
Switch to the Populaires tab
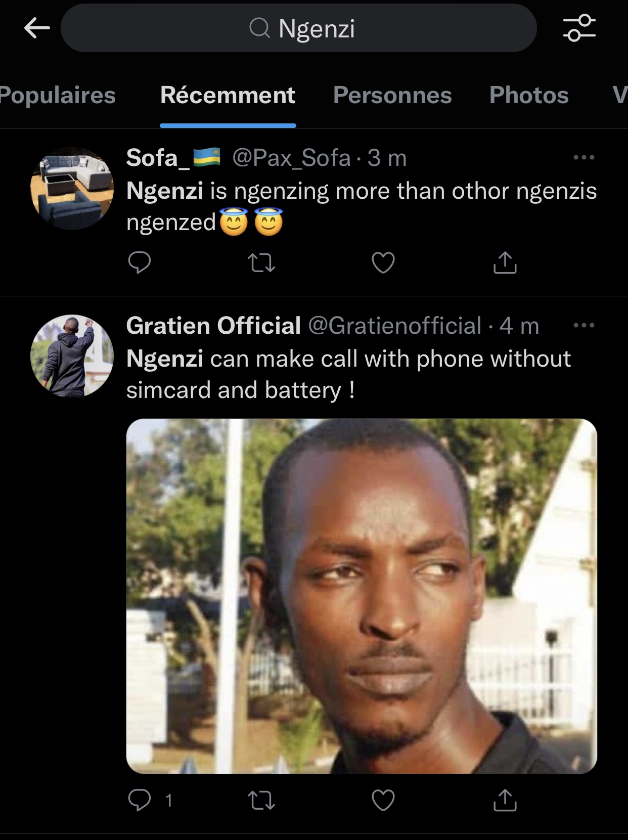click(57, 95)
